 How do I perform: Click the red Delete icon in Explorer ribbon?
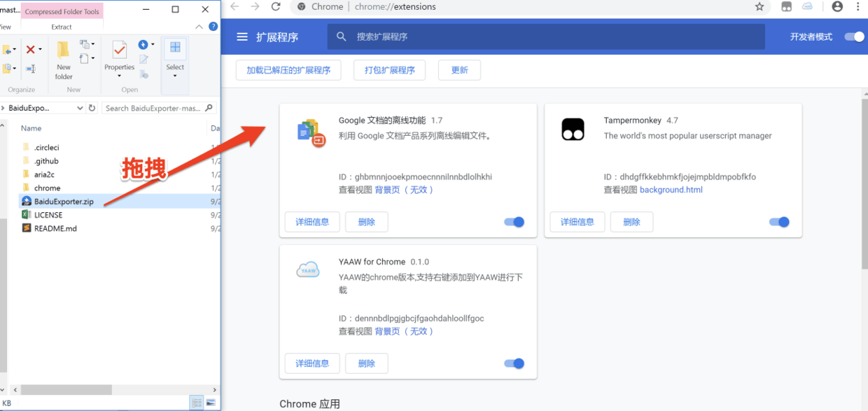30,49
